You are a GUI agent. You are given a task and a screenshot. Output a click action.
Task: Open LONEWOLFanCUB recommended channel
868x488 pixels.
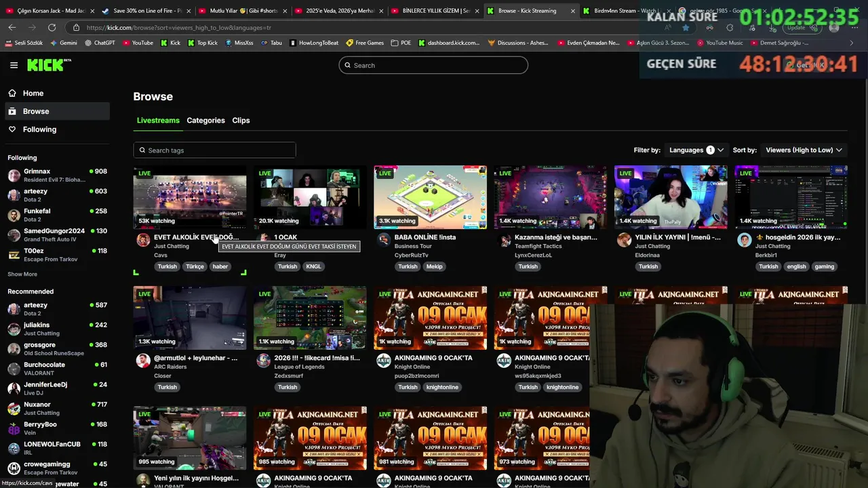click(57, 448)
